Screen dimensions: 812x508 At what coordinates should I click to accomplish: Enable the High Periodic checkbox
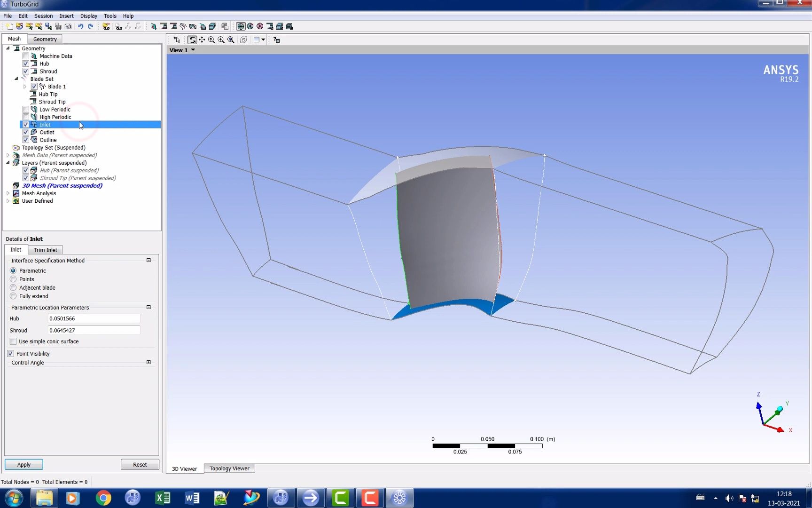26,117
